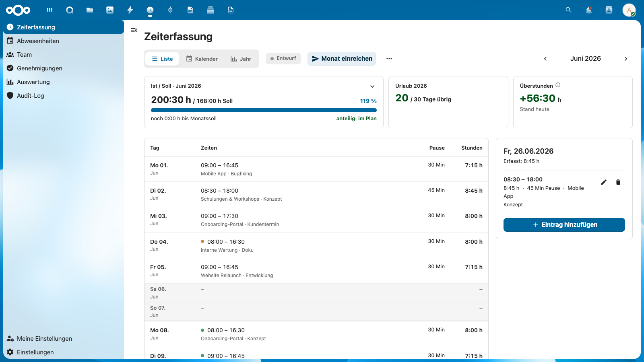644x362 pixels.
Task: Click the Stunden column header
Action: coord(472,148)
